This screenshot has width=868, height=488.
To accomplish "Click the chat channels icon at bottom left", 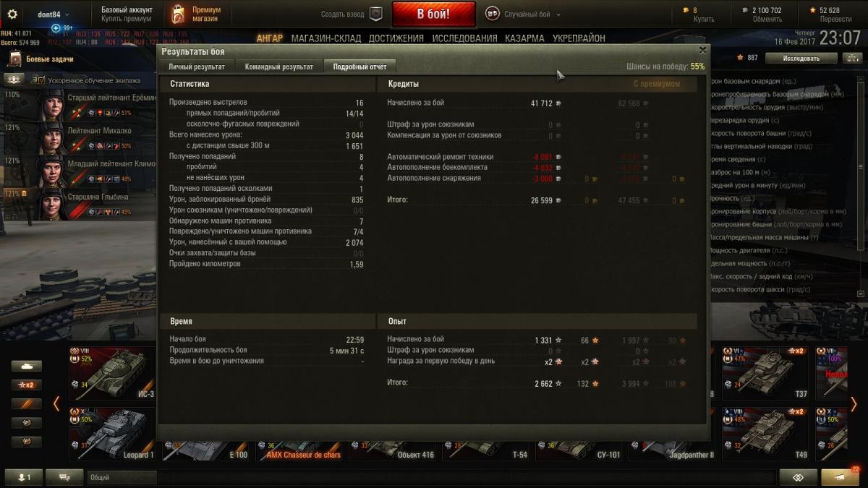I will point(64,477).
